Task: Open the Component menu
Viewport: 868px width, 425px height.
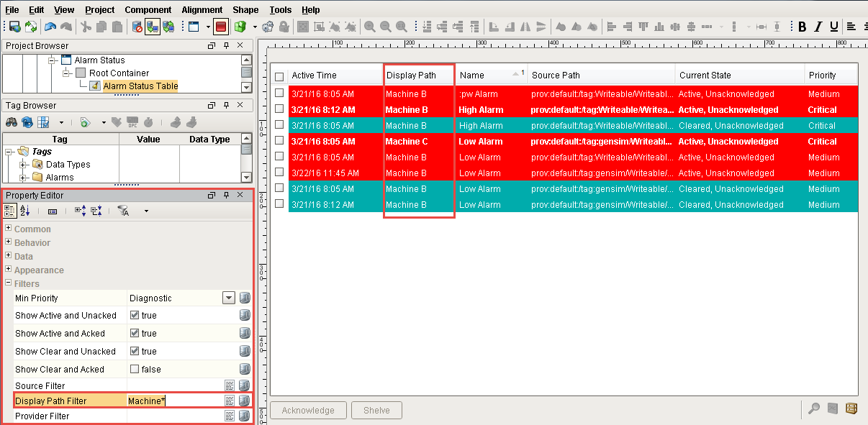Action: point(148,9)
